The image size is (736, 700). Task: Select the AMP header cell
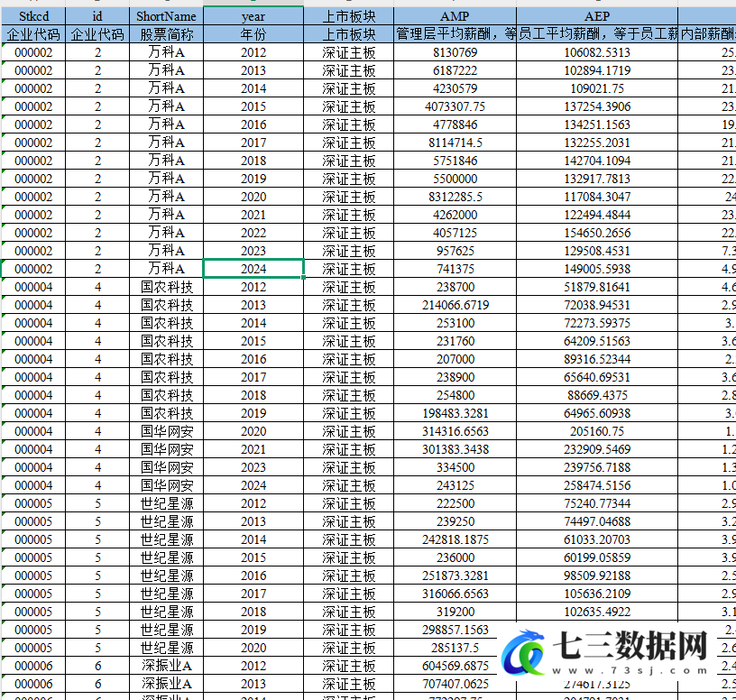pyautogui.click(x=455, y=16)
